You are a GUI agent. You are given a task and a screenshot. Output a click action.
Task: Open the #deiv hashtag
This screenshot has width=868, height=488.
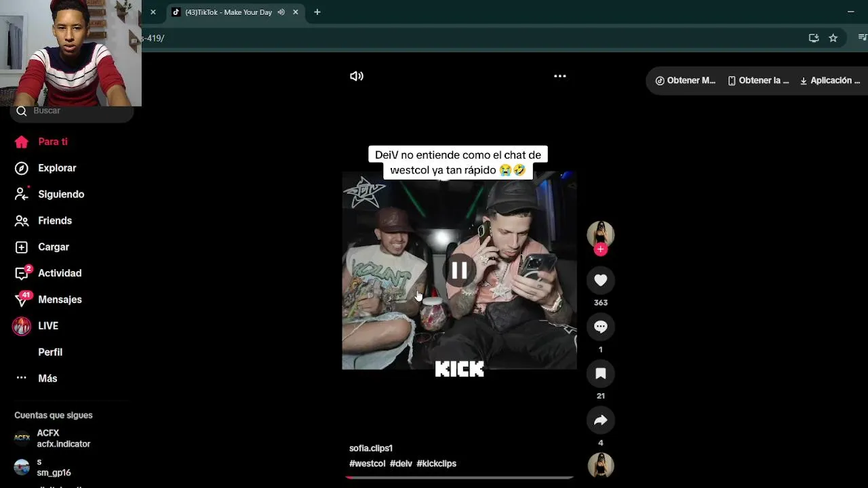[x=401, y=464]
